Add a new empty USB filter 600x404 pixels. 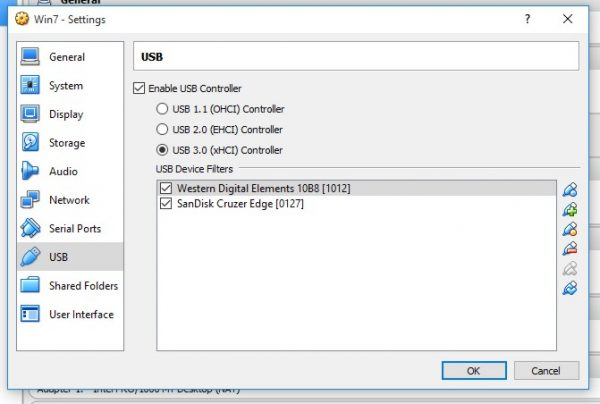click(x=570, y=190)
